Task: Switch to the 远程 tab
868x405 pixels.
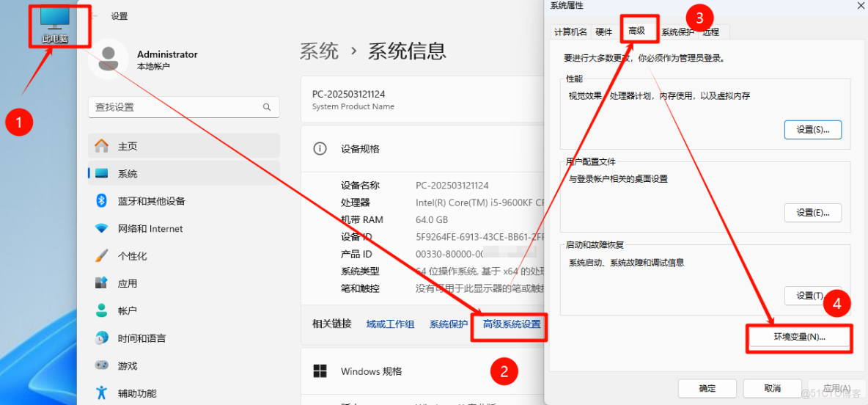Action: click(711, 32)
